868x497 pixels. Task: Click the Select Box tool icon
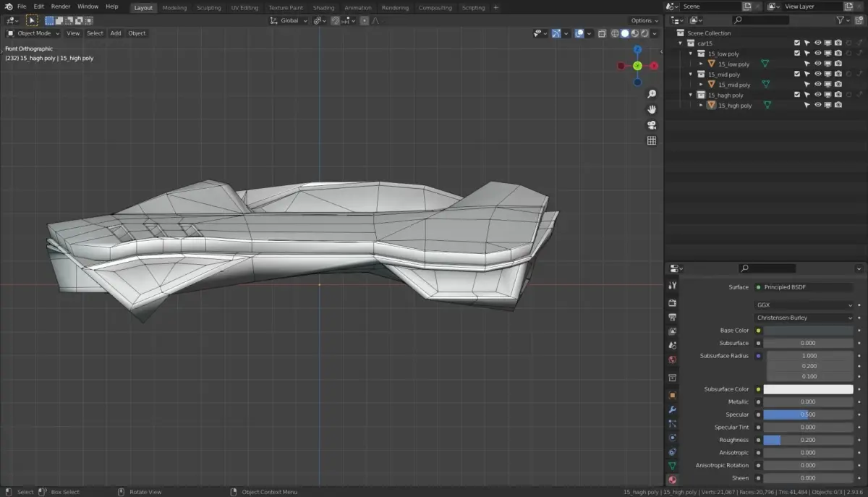32,20
